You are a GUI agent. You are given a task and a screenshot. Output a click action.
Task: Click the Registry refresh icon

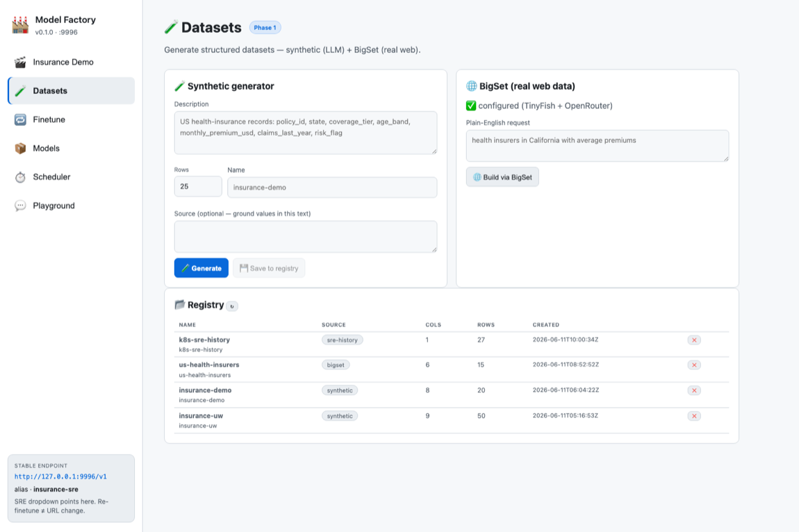232,306
